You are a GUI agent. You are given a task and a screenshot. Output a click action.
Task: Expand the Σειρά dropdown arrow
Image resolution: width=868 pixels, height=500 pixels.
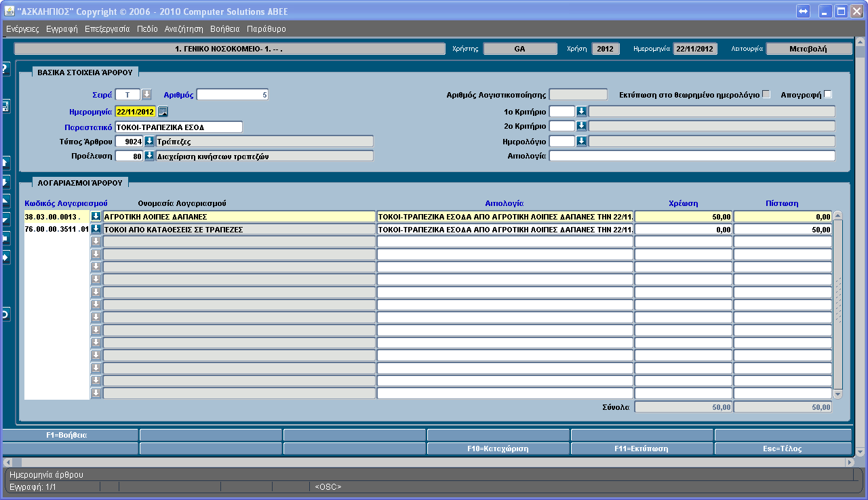coord(146,94)
